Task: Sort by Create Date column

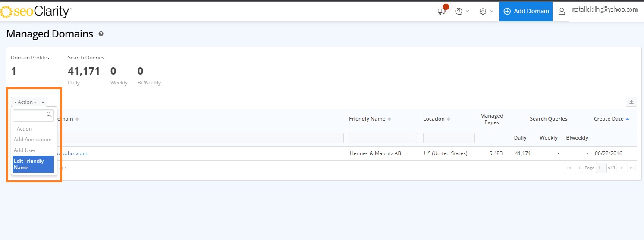Action: 611,119
